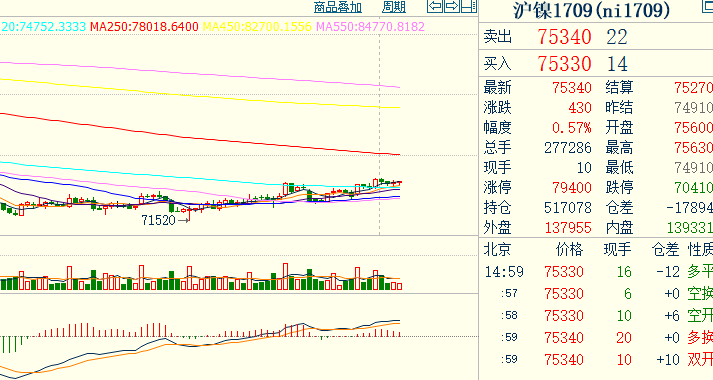Select the 14:59 tick row time
This screenshot has width=713, height=380.
[504, 272]
